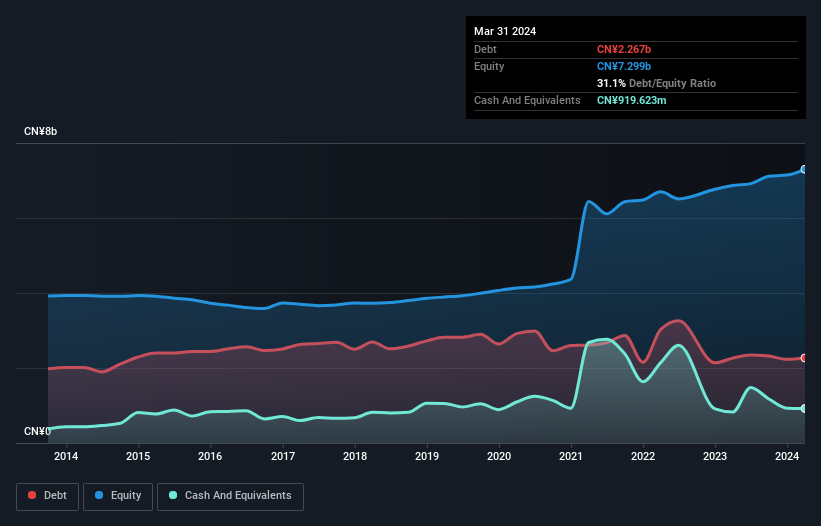Toggle Cash And Equivalents legend button
The width and height of the screenshot is (821, 526).
pos(230,496)
